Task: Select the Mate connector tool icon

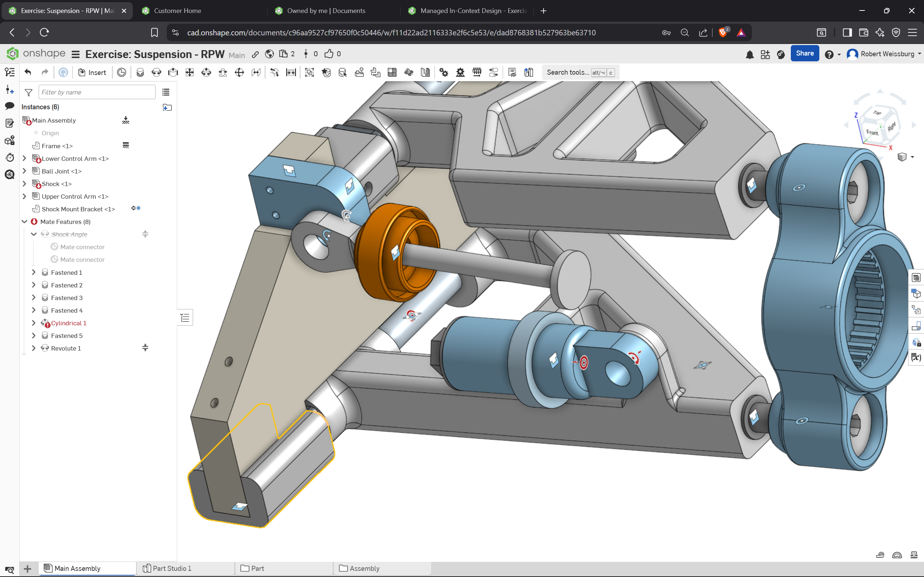Action: 121,72
